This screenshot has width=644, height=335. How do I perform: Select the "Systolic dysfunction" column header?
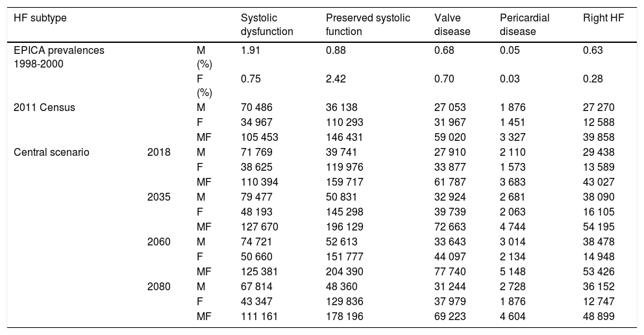point(267,24)
